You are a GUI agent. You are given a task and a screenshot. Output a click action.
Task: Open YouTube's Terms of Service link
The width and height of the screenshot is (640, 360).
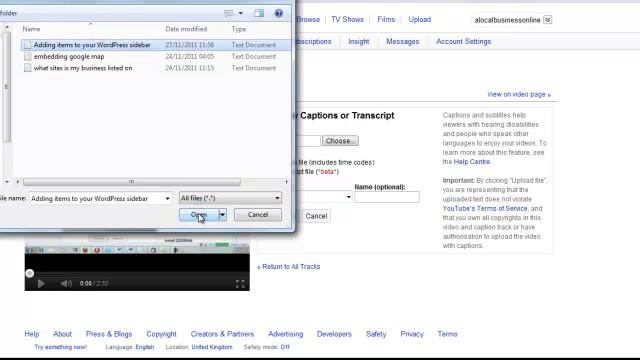pyautogui.click(x=485, y=209)
